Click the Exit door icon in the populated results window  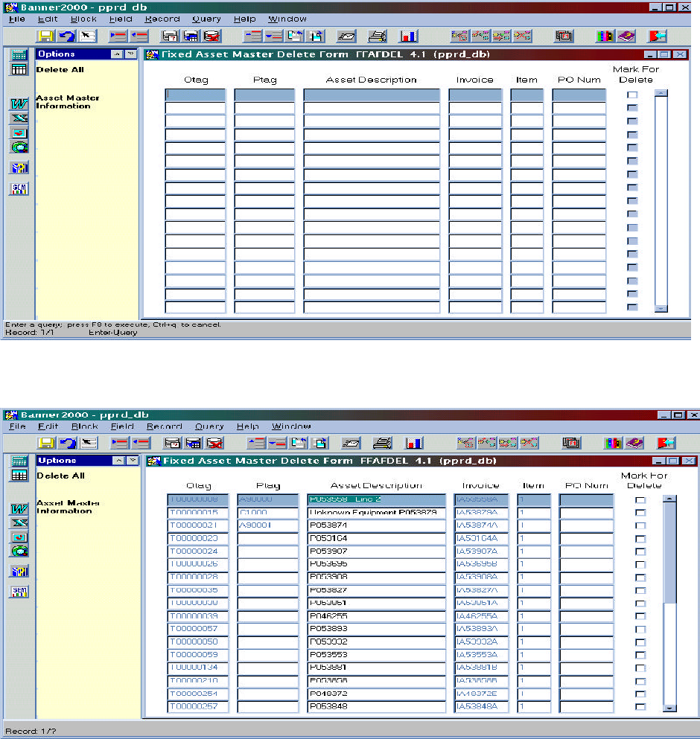[666, 443]
